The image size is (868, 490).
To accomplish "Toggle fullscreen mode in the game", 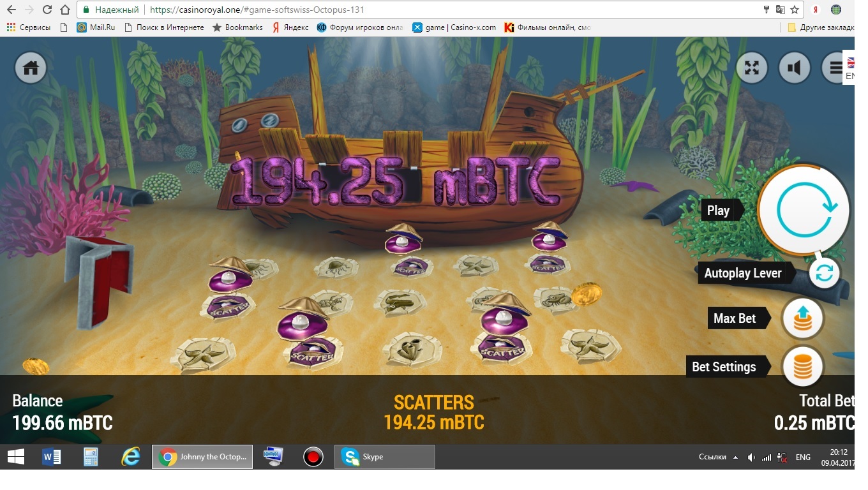I will point(752,68).
